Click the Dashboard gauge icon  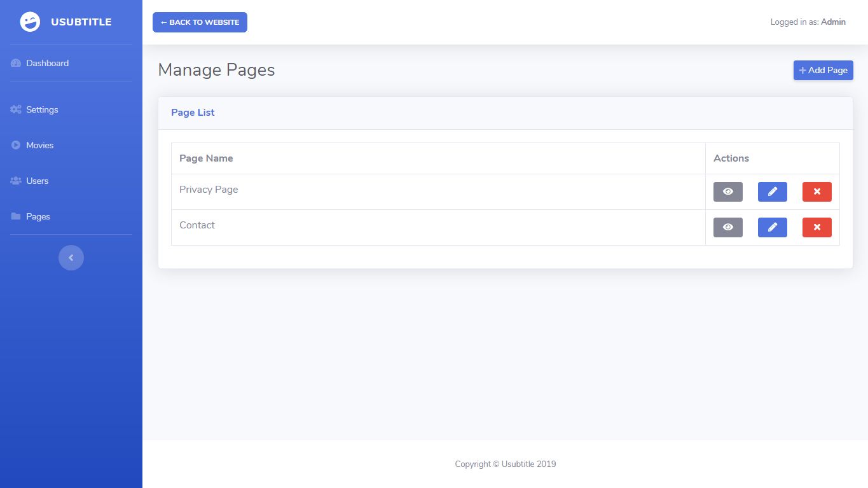click(16, 63)
